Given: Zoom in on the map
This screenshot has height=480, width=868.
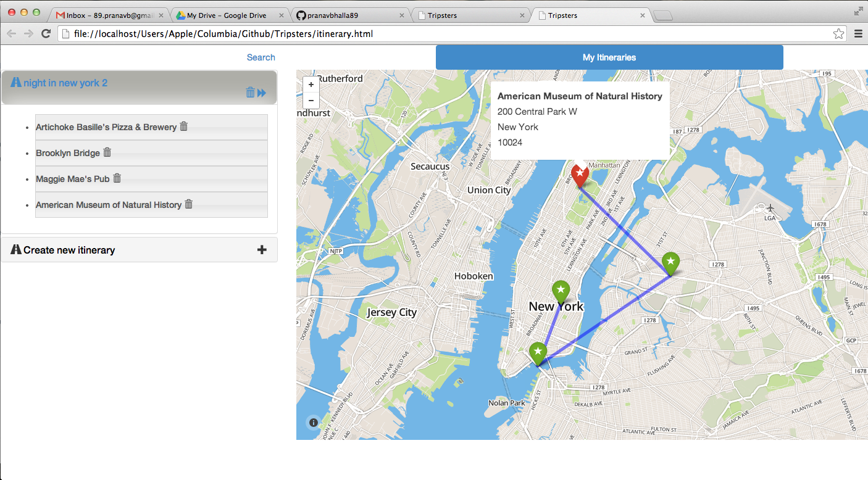Looking at the screenshot, I should [311, 85].
